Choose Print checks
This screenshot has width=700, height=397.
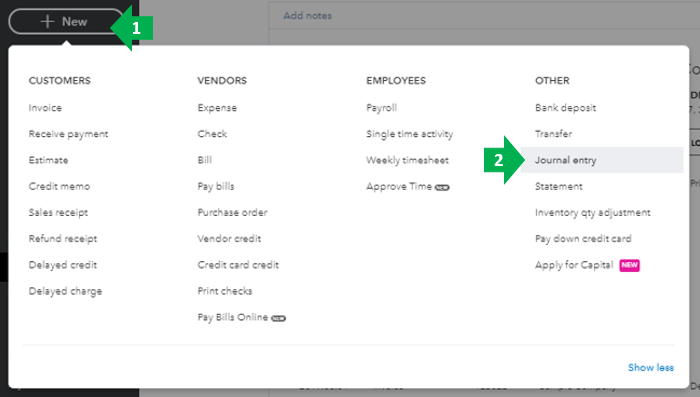[225, 291]
